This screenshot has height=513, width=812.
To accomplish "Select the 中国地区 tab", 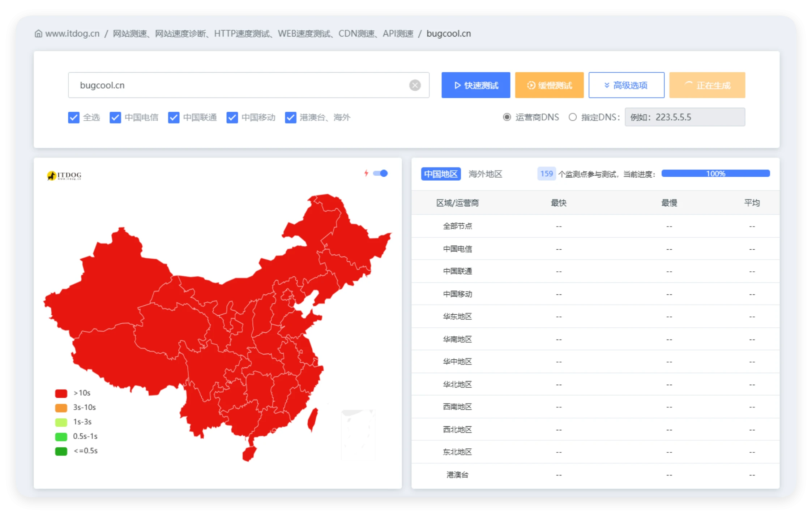I will pos(441,174).
